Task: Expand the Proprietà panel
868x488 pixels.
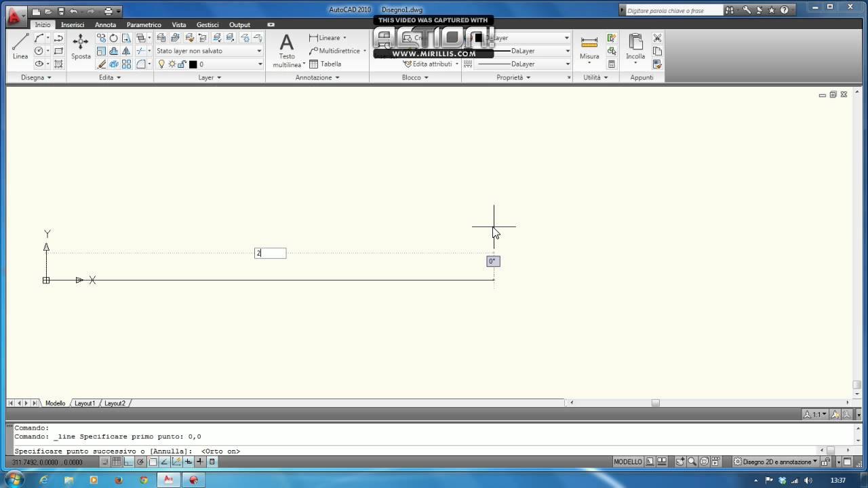Action: [513, 77]
